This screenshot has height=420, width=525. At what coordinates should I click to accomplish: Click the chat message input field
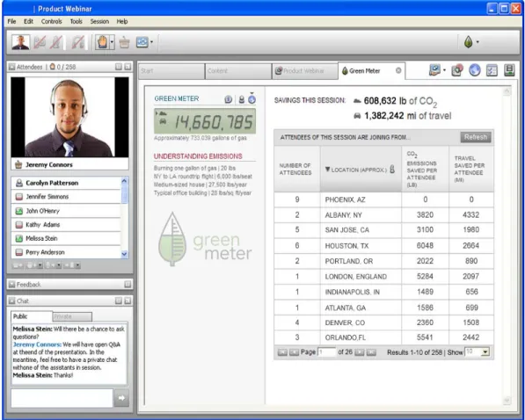click(x=62, y=398)
